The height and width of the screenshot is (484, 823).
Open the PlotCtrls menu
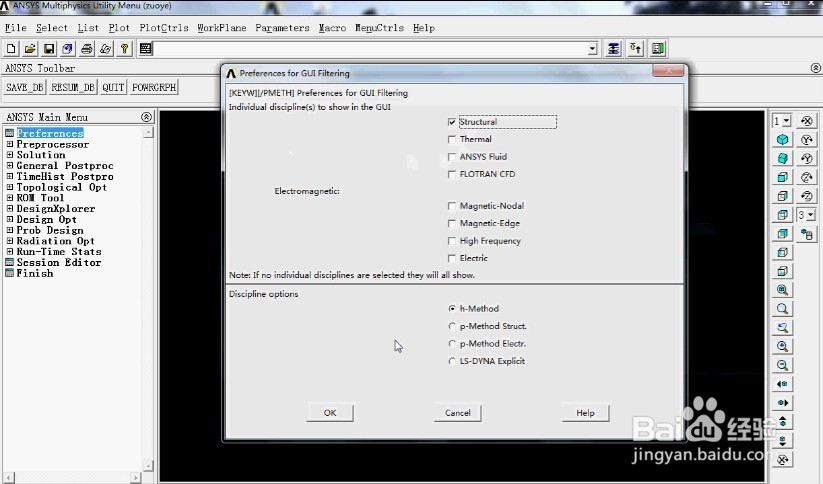pyautogui.click(x=164, y=28)
